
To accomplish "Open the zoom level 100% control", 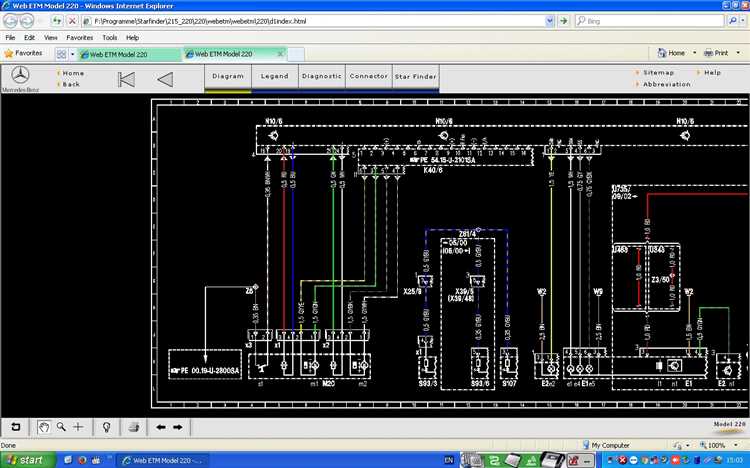I will coord(716,445).
